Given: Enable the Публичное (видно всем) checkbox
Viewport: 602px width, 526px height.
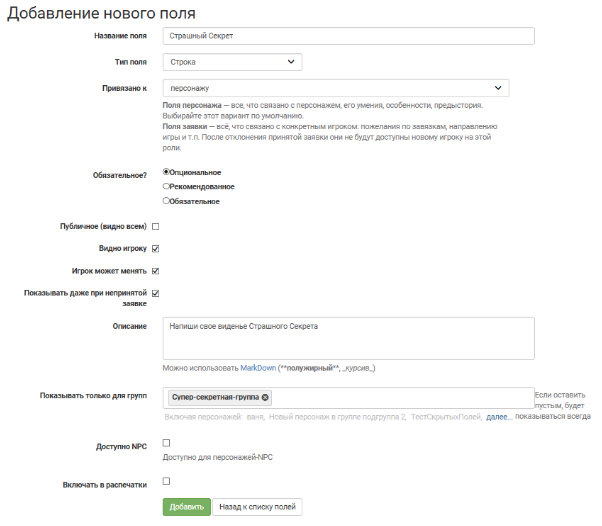Looking at the screenshot, I should pos(156,227).
